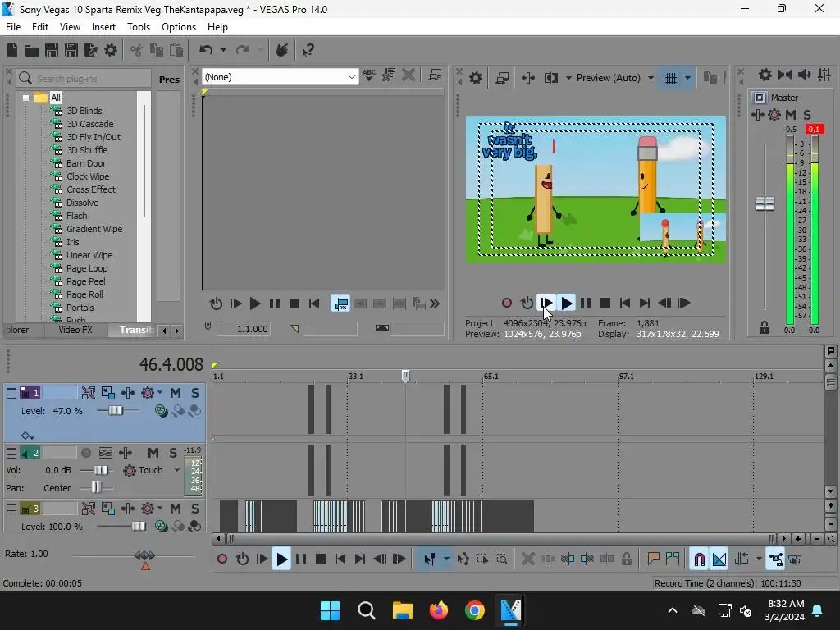The image size is (840, 630).
Task: Click preview overlays grid icon
Action: [671, 79]
